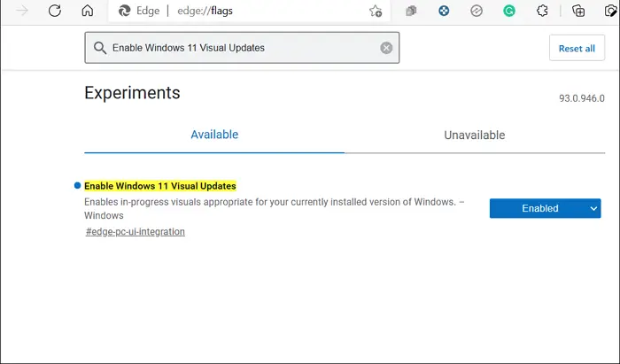Screen dimensions: 620x364
Task: Click the grey circle extension icon
Action: [477, 11]
